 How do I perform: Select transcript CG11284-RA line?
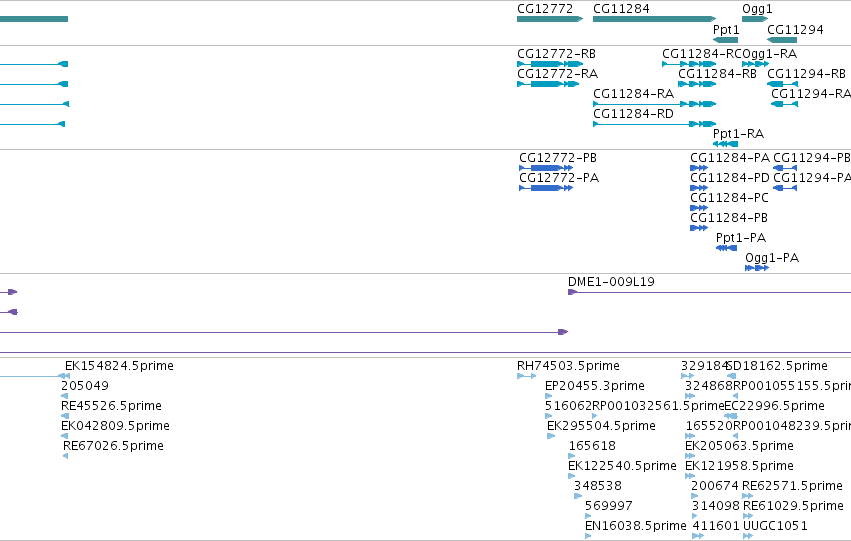tap(655, 104)
